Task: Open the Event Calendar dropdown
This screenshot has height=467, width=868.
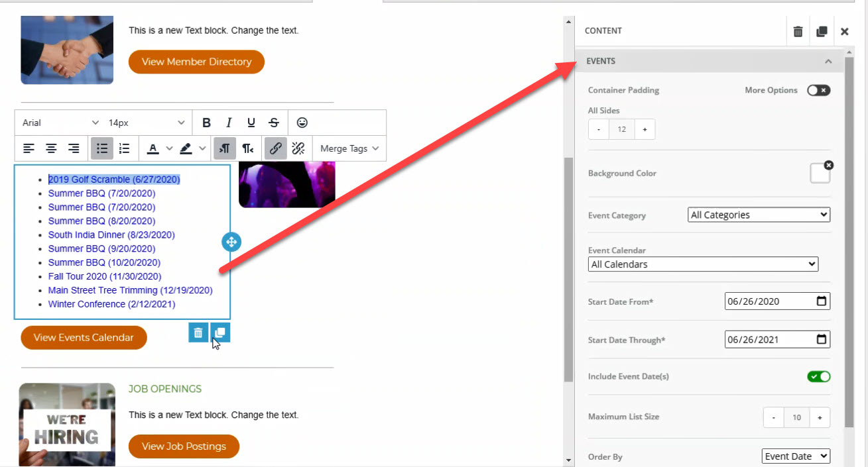Action: (703, 264)
